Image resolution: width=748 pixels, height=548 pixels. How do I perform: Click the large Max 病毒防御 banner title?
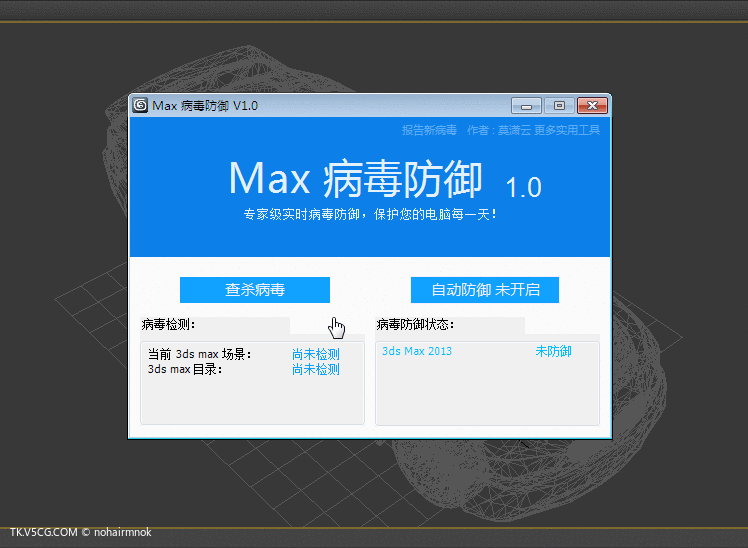pos(356,179)
